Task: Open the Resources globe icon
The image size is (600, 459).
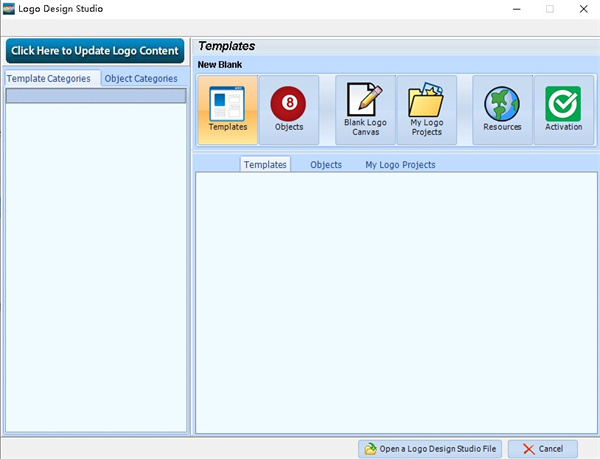Action: (x=502, y=110)
